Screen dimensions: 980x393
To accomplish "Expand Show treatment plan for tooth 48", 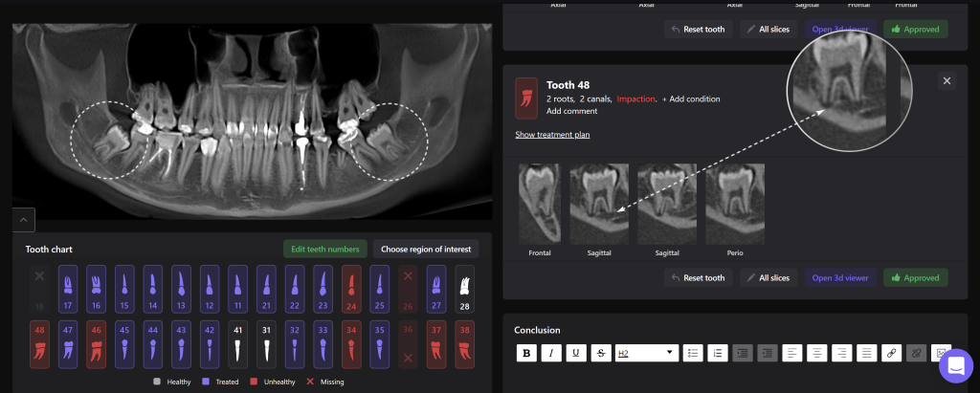I will (x=552, y=135).
